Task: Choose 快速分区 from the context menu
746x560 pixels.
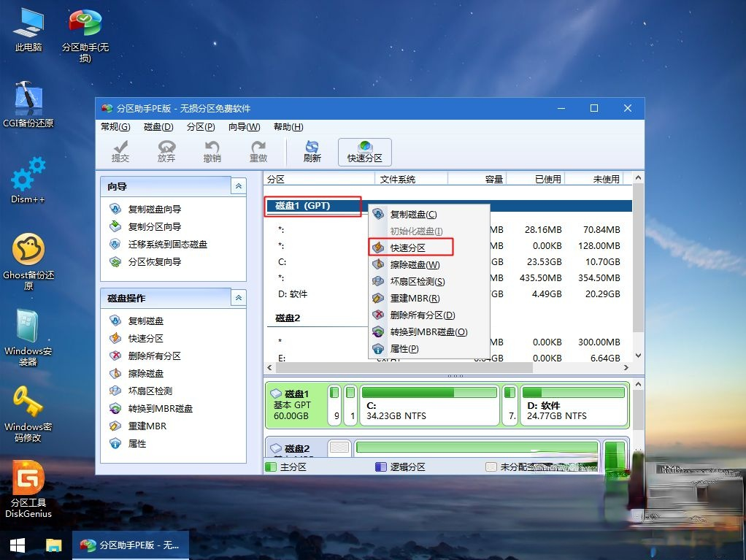Action: click(409, 247)
